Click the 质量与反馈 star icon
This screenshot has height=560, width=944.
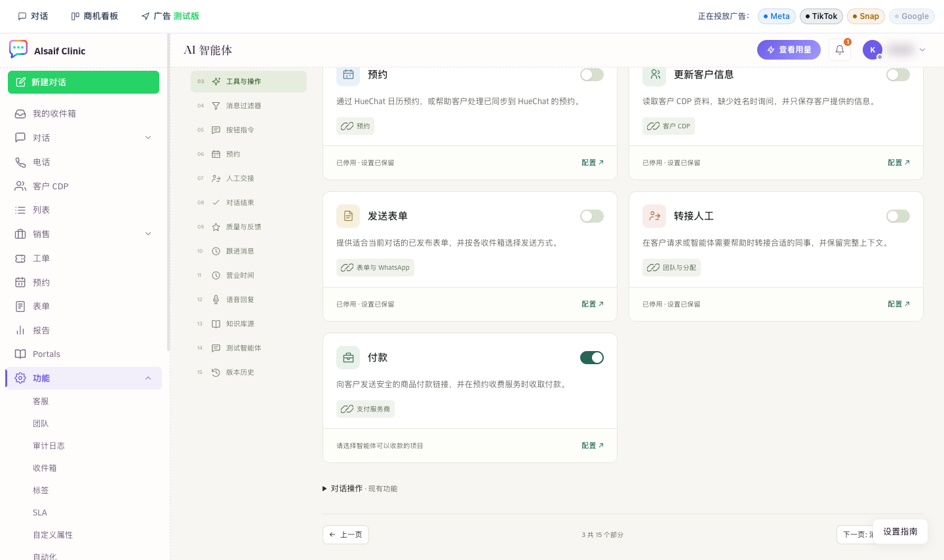point(216,227)
